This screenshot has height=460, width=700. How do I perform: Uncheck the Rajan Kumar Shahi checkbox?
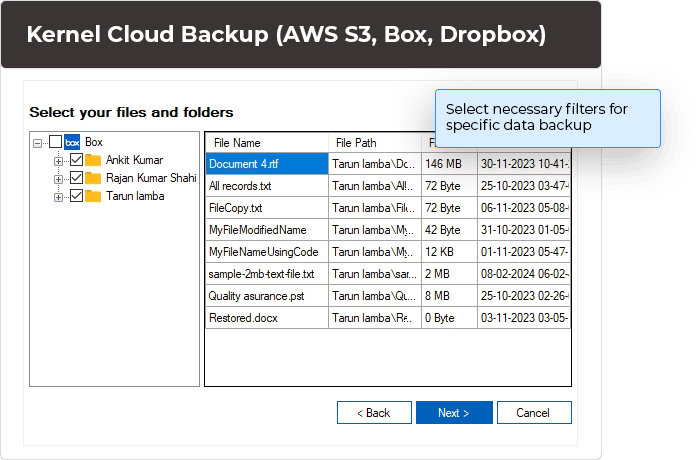[76, 178]
